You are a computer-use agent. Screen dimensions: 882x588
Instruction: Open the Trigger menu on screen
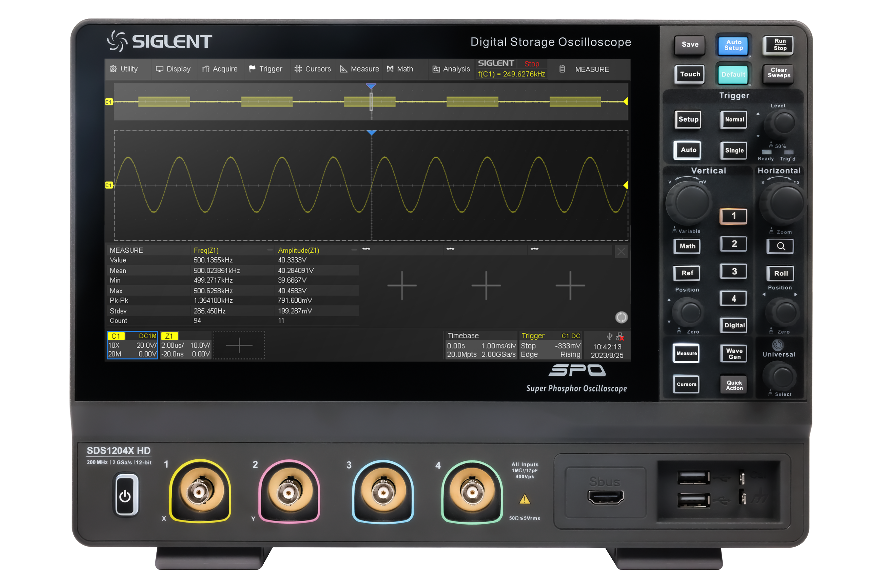tap(265, 69)
